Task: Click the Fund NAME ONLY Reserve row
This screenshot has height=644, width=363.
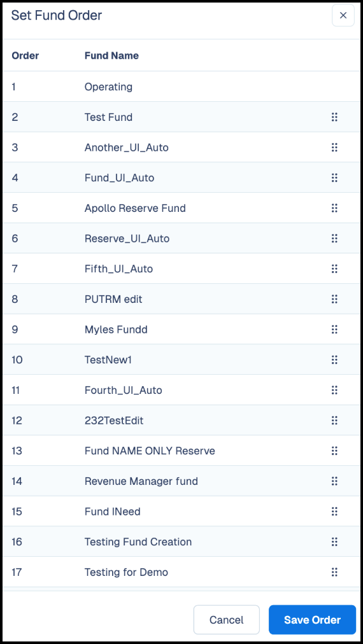Action: [181, 451]
